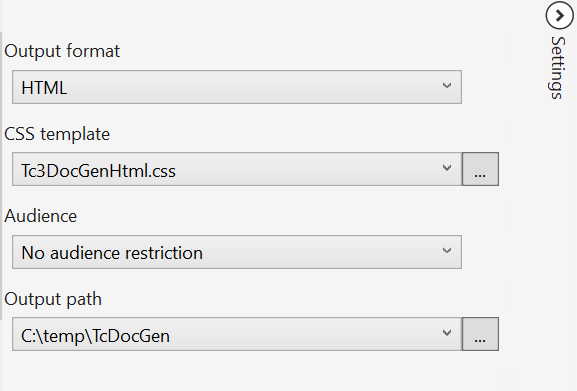Click the Output path label
Screen dimensions: 577x391
(x=53, y=299)
